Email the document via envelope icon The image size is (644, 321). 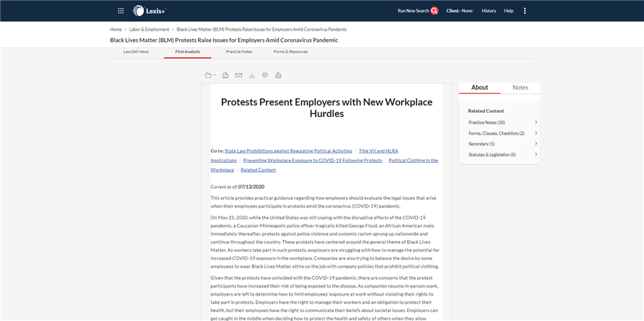point(238,75)
